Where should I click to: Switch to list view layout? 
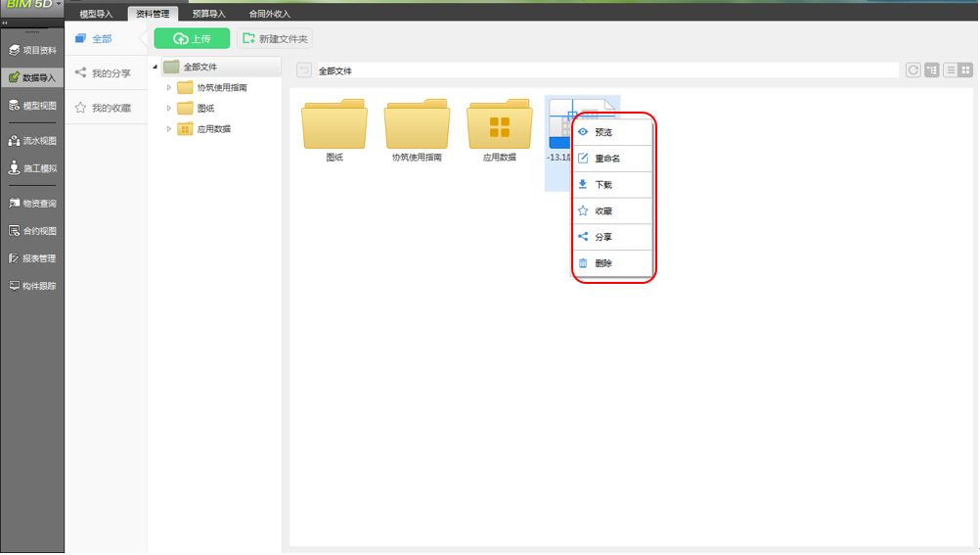(951, 70)
